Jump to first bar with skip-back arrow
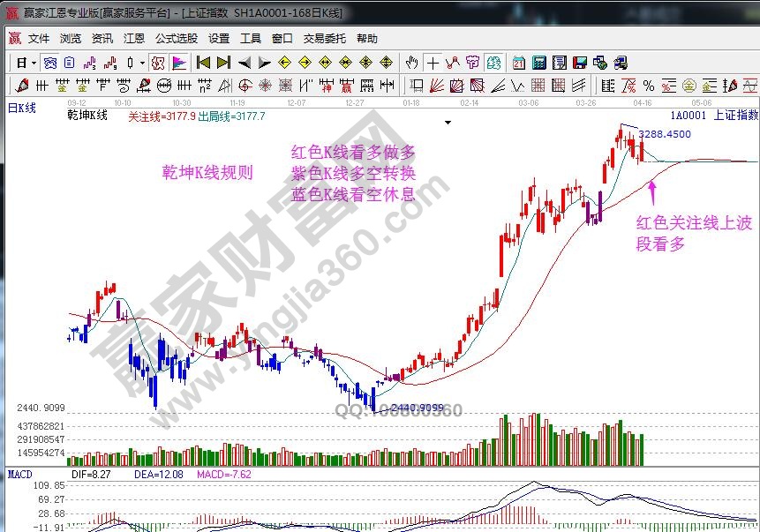760x532 pixels. 203,63
